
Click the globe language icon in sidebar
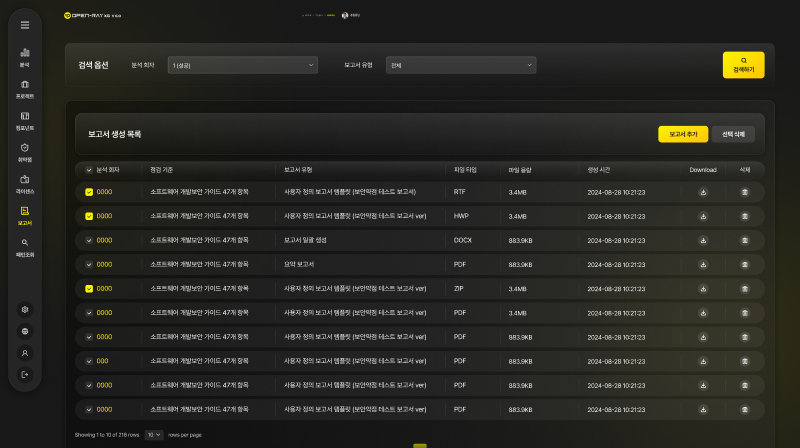click(x=24, y=331)
